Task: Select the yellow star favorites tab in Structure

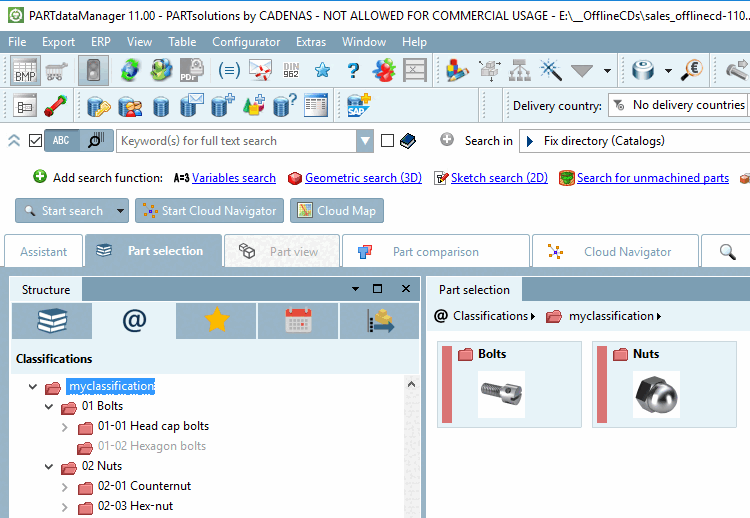Action: point(217,320)
